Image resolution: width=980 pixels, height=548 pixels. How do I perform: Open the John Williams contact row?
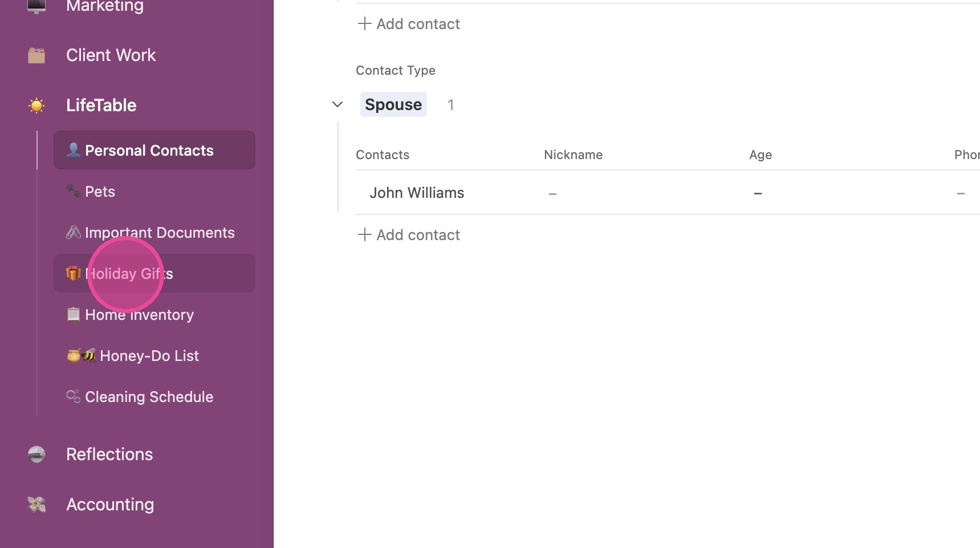pyautogui.click(x=668, y=193)
